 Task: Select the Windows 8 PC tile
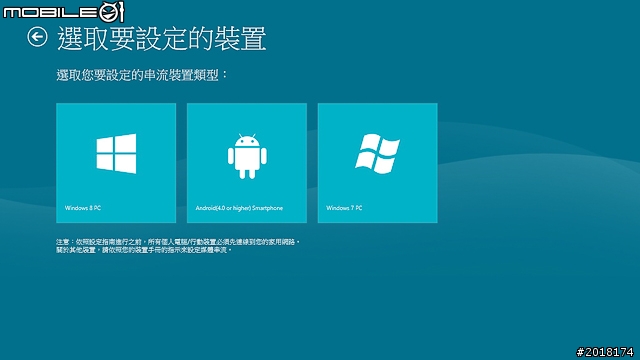[x=116, y=163]
